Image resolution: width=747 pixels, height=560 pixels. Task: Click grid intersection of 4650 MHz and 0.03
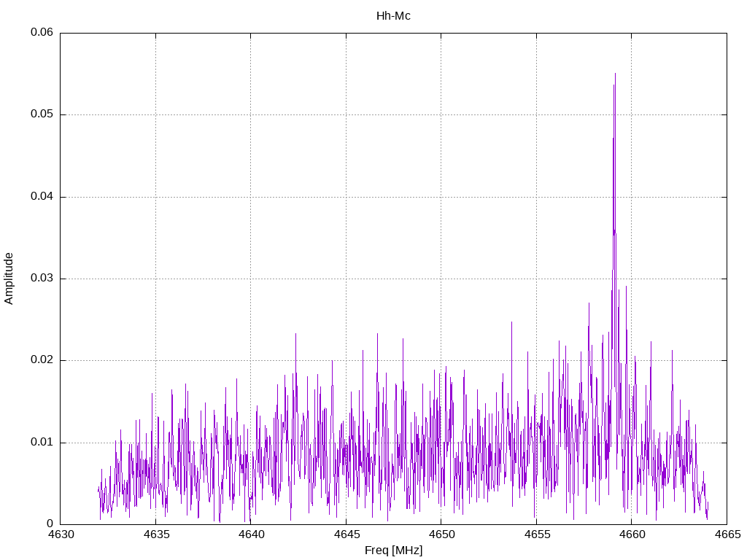click(441, 279)
